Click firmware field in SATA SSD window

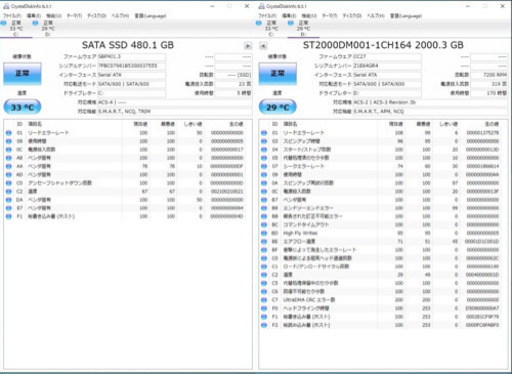click(x=131, y=57)
